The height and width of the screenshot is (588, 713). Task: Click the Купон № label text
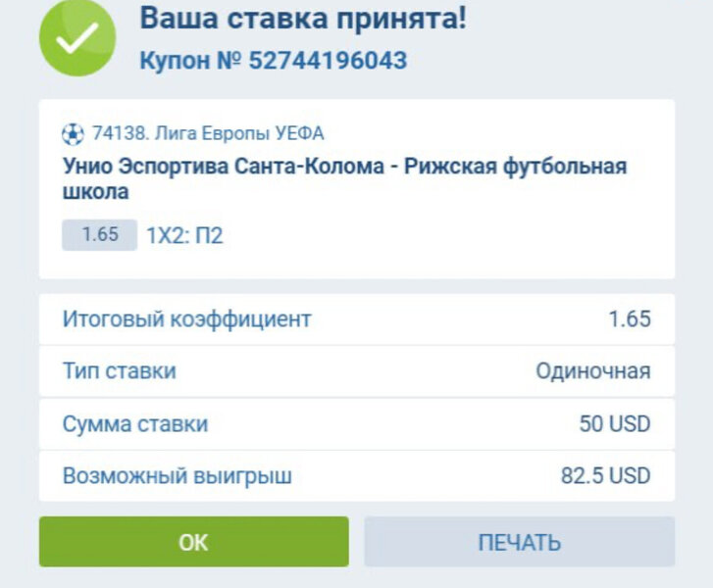point(190,60)
